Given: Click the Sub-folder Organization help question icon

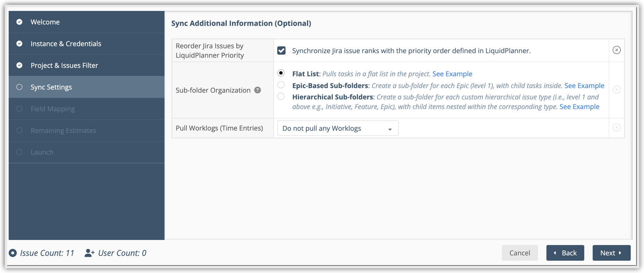Looking at the screenshot, I should tap(258, 90).
